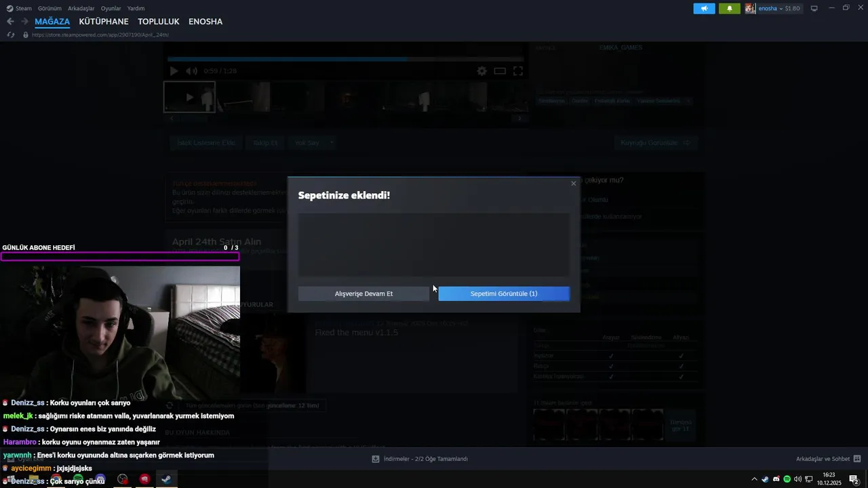Viewport: 868px width, 488px height.
Task: Open Windows notification center icon
Action: pyautogui.click(x=854, y=479)
